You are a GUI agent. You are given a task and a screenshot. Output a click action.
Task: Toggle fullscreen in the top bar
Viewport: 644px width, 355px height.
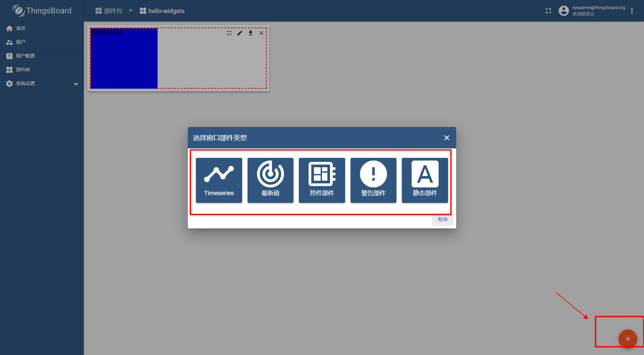pos(548,11)
